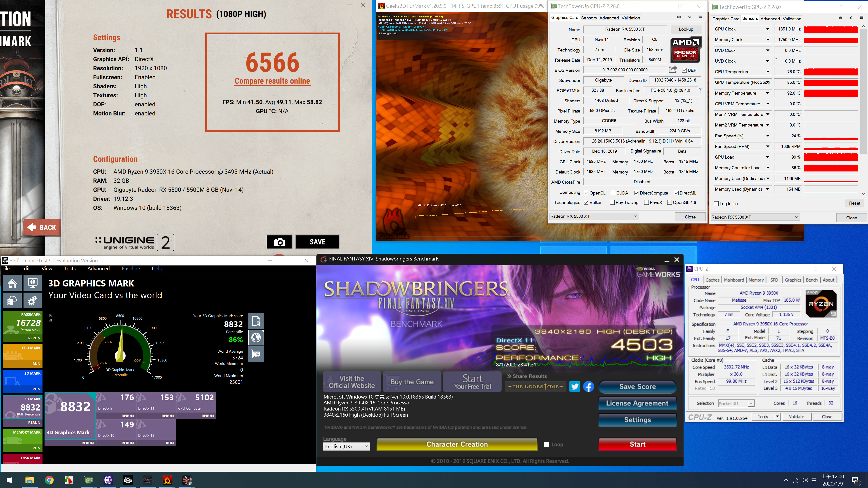
Task: Switch to CPU-Z Mainboard tab
Action: pos(734,280)
